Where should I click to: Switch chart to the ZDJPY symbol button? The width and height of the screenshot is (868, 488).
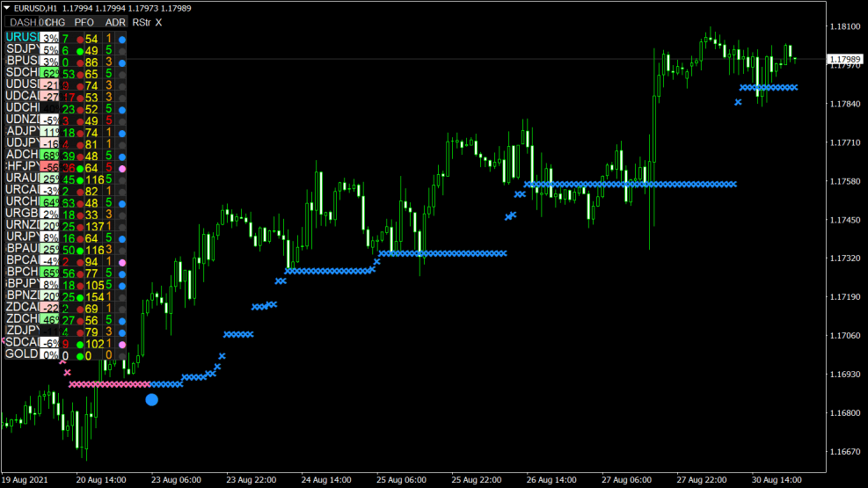22,331
